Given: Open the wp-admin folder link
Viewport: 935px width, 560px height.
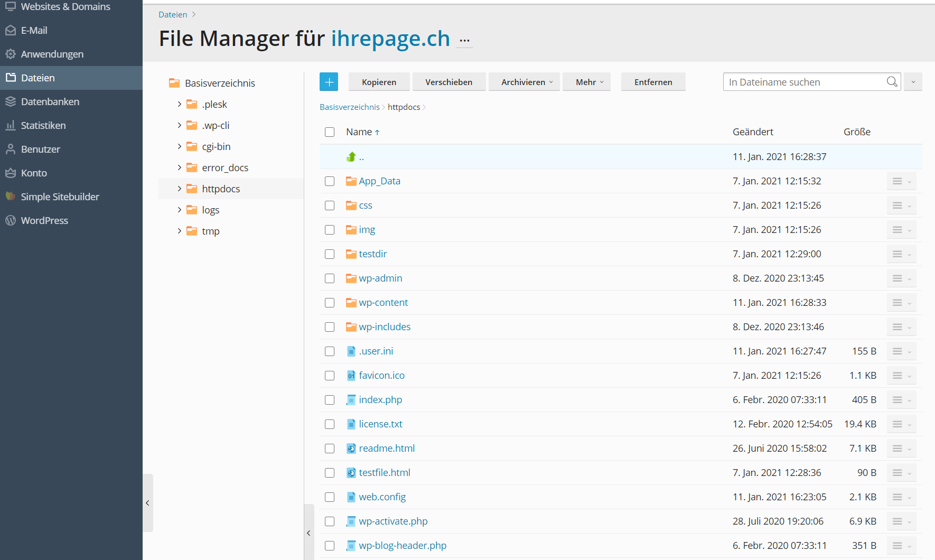Looking at the screenshot, I should point(380,278).
